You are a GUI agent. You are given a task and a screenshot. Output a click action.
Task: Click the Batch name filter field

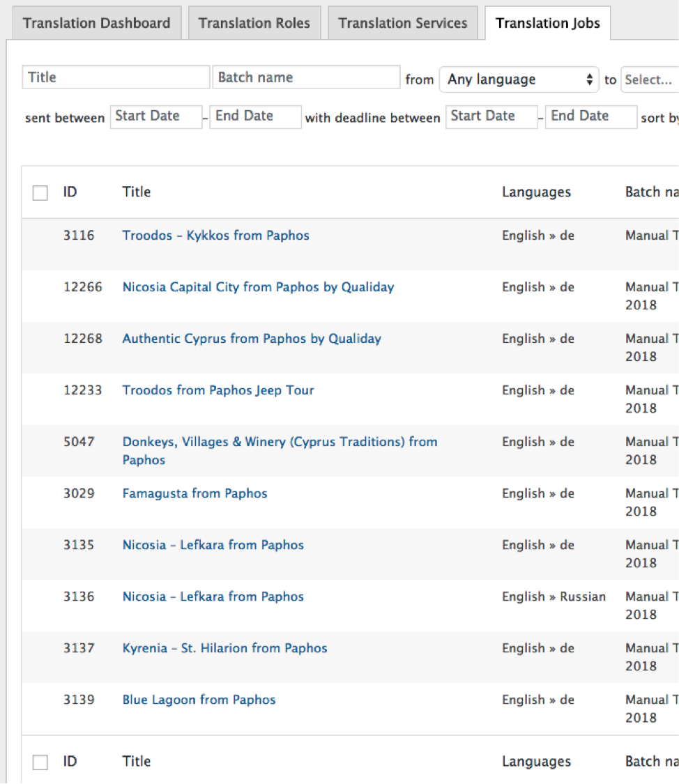(x=306, y=77)
